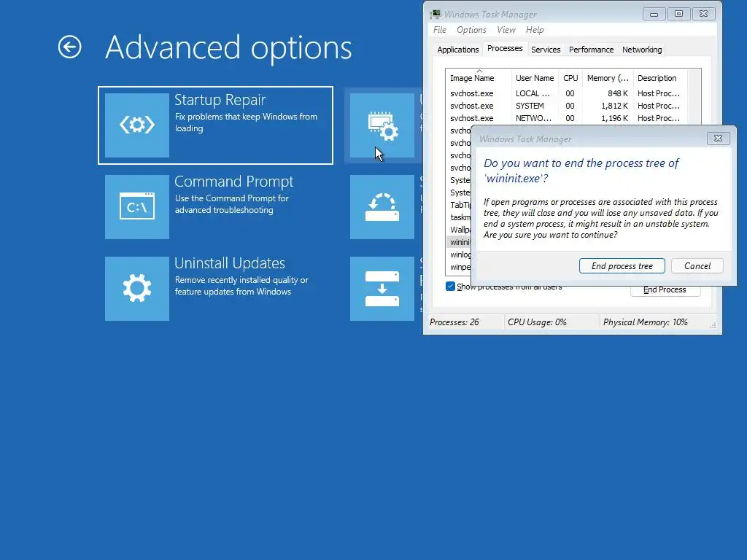Confirm with End process tree button
747x560 pixels.
pyautogui.click(x=622, y=265)
